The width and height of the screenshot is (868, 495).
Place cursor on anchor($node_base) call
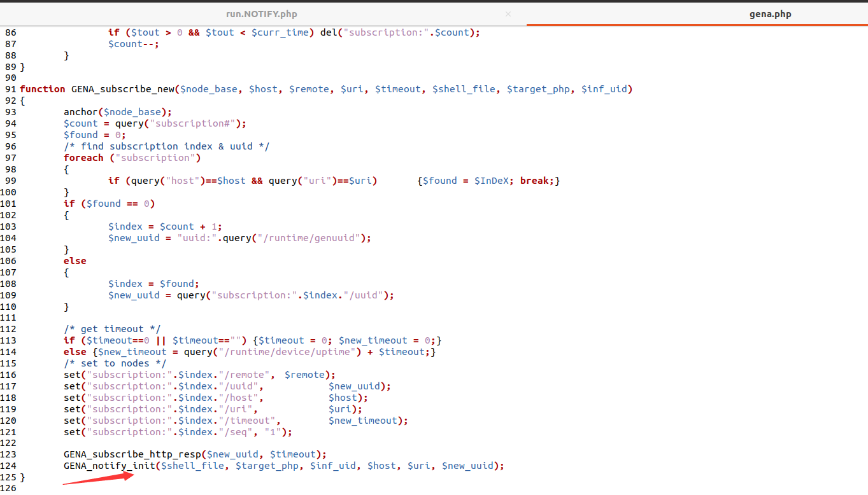[x=118, y=112]
